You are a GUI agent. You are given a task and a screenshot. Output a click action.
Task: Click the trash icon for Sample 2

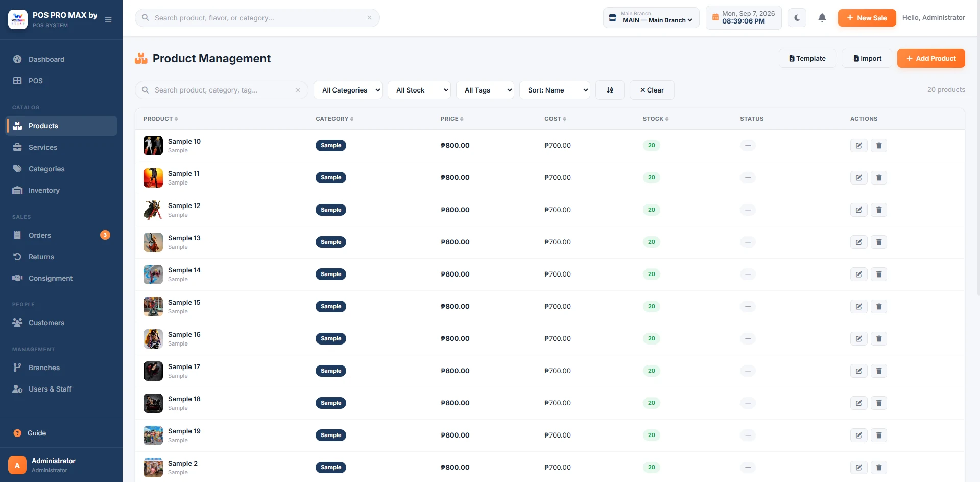coord(879,468)
